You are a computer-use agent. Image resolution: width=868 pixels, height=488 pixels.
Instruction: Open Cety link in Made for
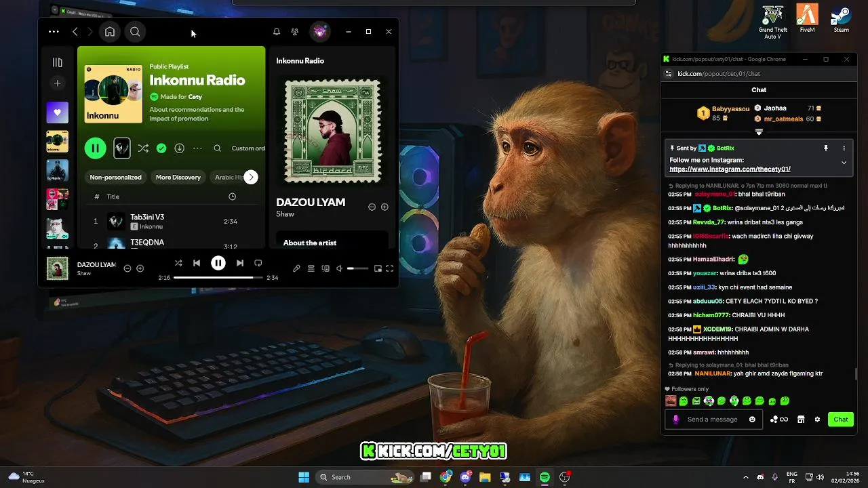click(195, 97)
